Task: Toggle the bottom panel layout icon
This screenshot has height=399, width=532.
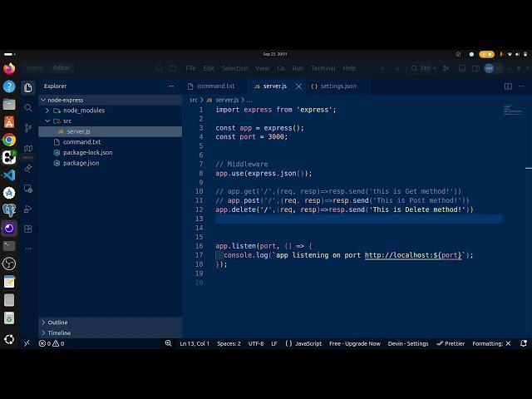Action: click(462, 68)
